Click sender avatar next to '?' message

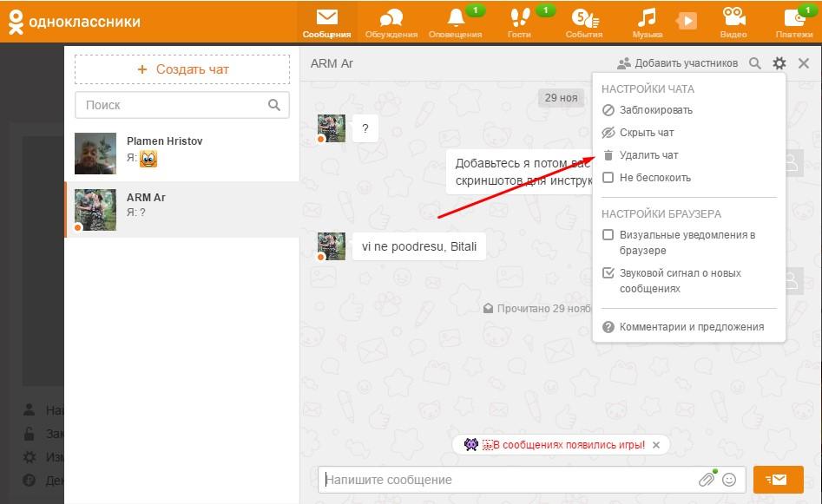point(332,128)
